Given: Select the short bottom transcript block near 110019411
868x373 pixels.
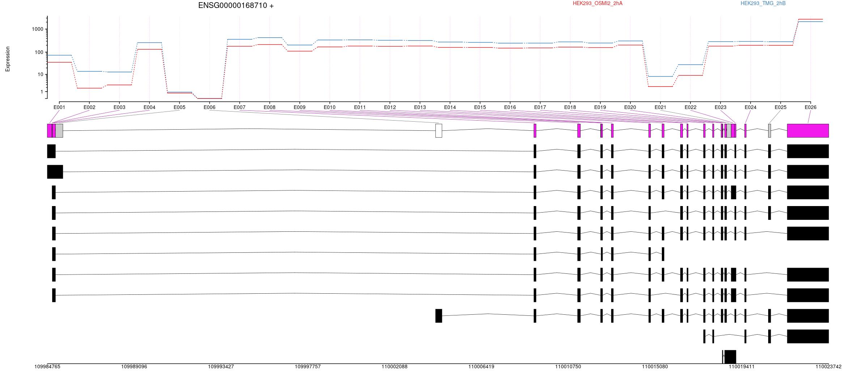Looking at the screenshot, I should click(x=730, y=357).
